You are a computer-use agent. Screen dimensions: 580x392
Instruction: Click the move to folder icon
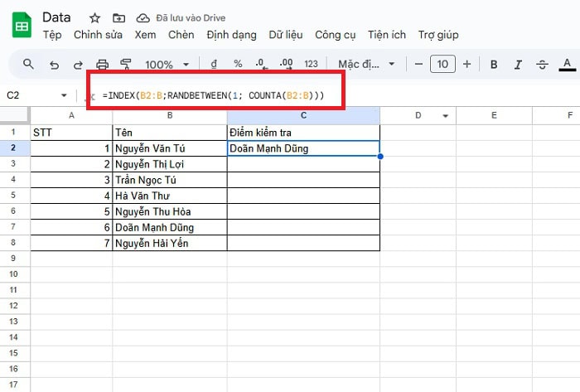point(118,17)
